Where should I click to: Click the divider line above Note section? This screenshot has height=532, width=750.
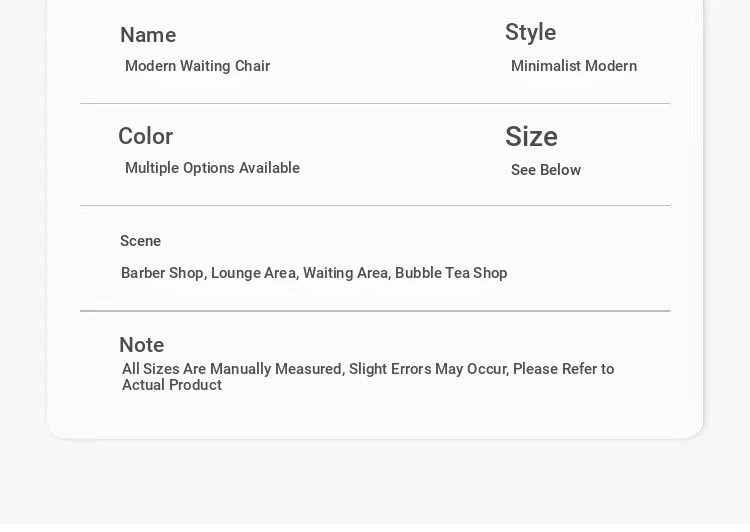pos(375,311)
